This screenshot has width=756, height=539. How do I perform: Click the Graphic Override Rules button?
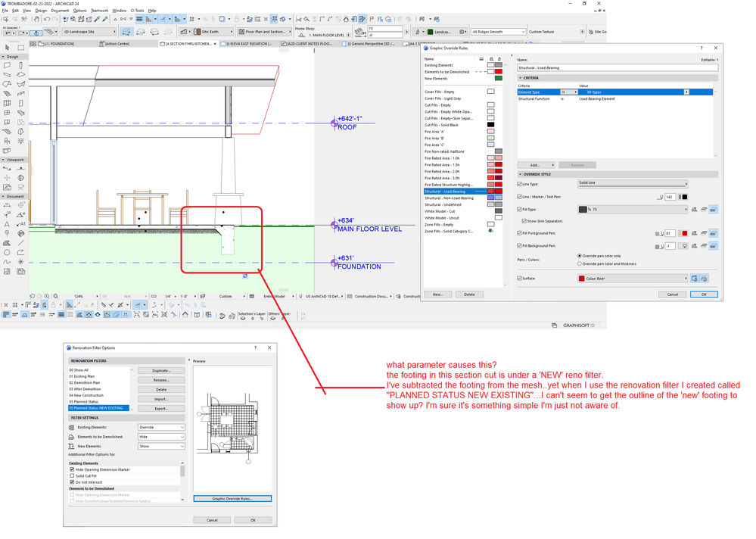tap(232, 499)
